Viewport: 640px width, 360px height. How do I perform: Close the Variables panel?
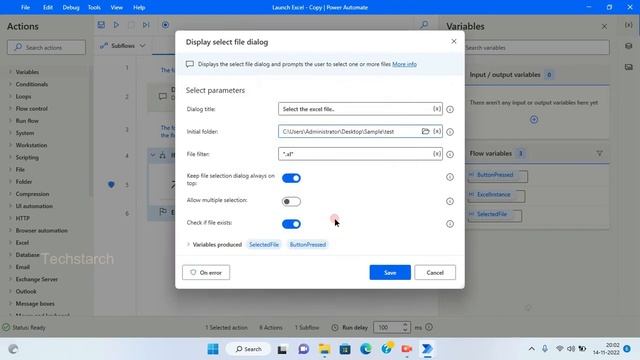[604, 27]
